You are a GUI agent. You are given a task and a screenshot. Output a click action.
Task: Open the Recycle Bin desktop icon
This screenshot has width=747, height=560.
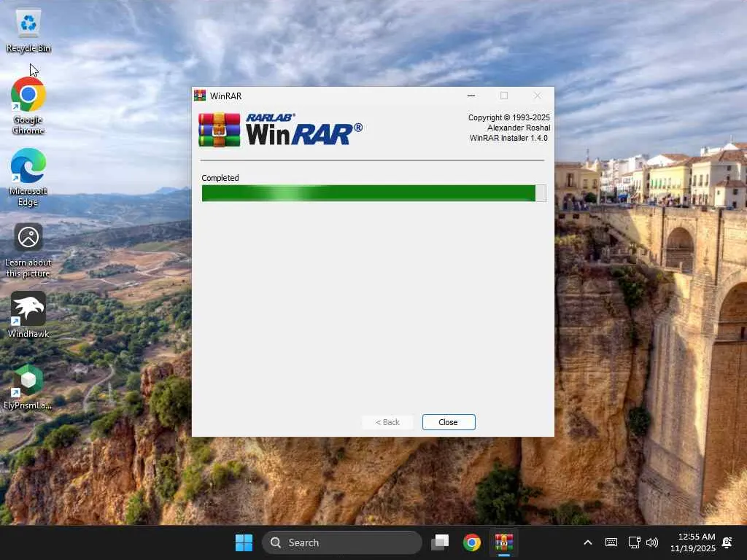click(x=28, y=31)
